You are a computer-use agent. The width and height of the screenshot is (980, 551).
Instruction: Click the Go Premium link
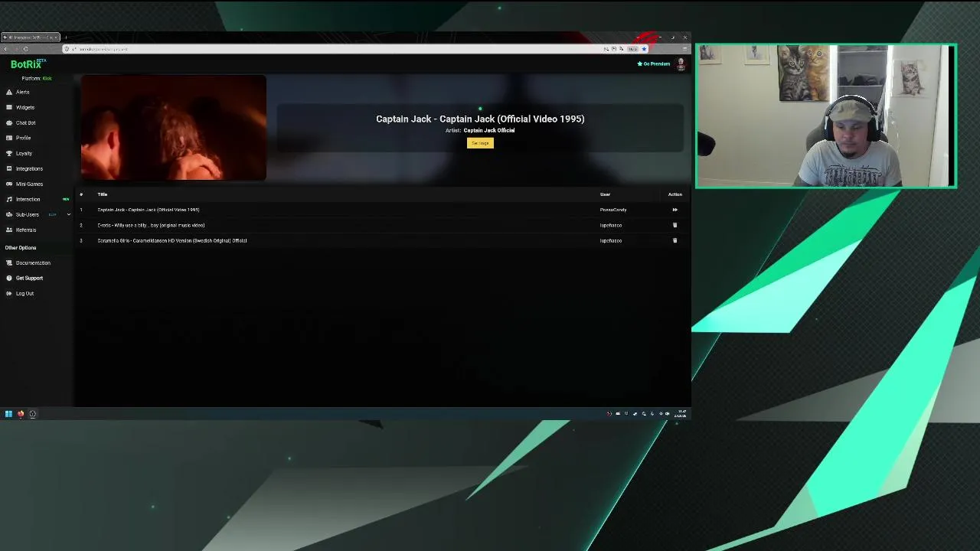(654, 64)
